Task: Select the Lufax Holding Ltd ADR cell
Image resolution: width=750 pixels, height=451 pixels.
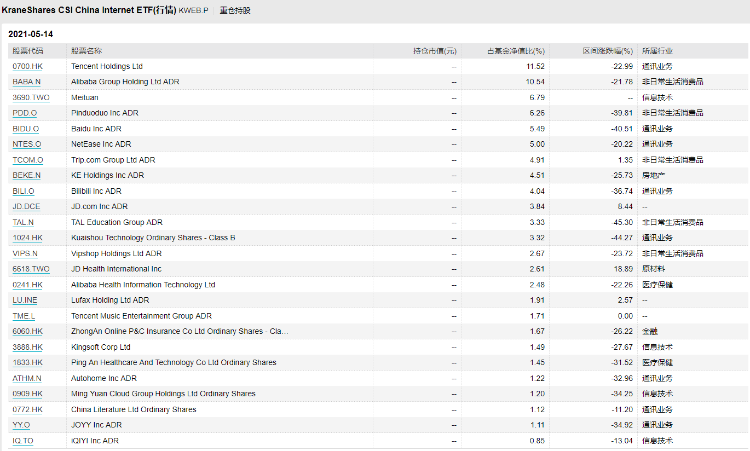Action: point(110,300)
